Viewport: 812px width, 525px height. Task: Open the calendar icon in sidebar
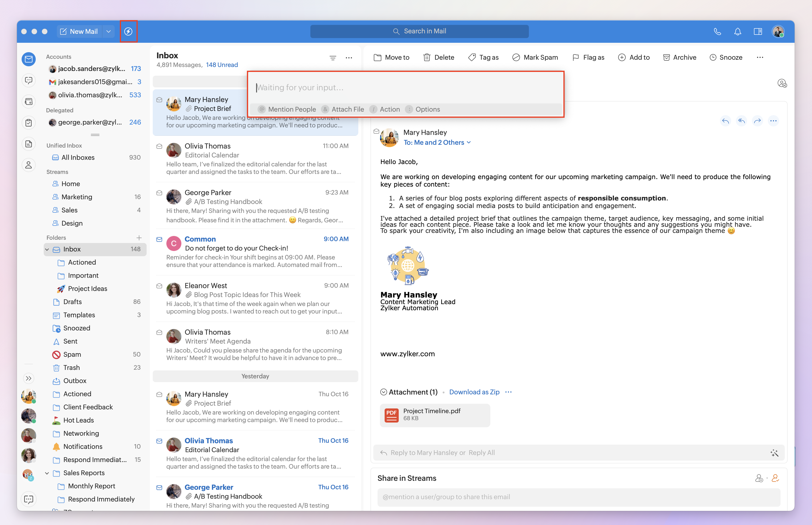(x=29, y=102)
